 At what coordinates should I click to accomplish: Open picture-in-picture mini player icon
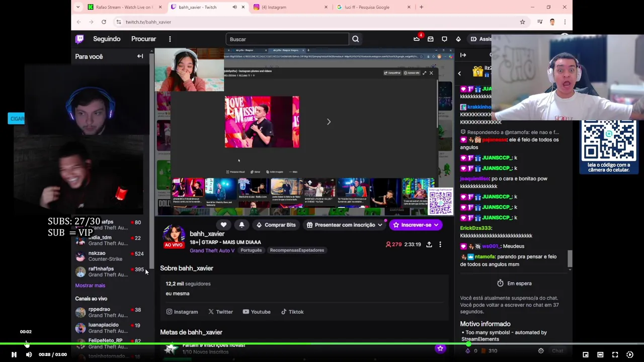[586, 354]
